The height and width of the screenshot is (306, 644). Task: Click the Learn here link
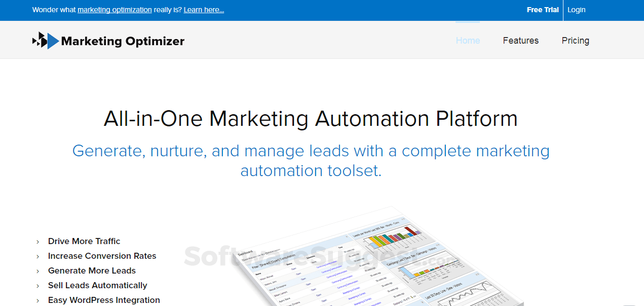click(203, 10)
